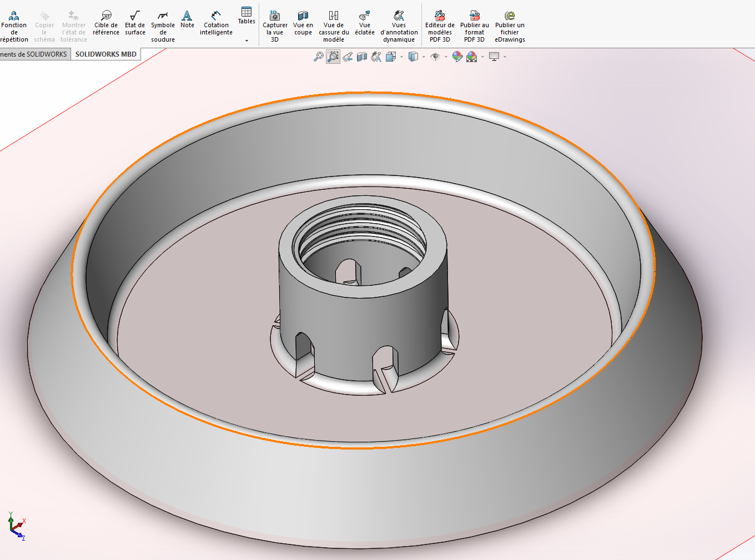The image size is (755, 560).
Task: Toggle the Vue éclatée exploded view
Action: [x=365, y=23]
